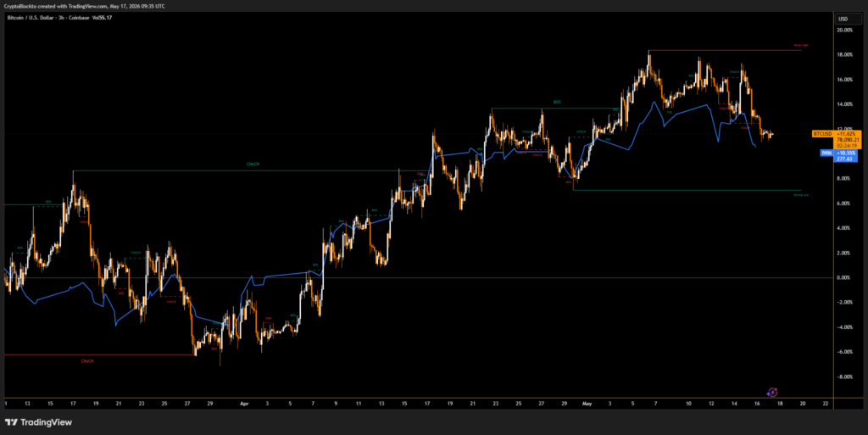Viewport: 868px width, 435px height.
Task: Select the blue IWM symbol tag
Action: tap(826, 153)
